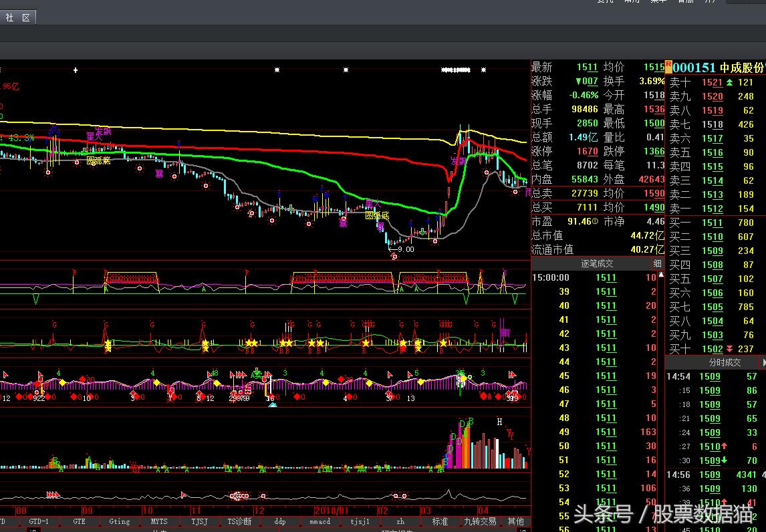Click the green up arrow in 卖十 row
The height and width of the screenshot is (532, 766).
pyautogui.click(x=729, y=82)
